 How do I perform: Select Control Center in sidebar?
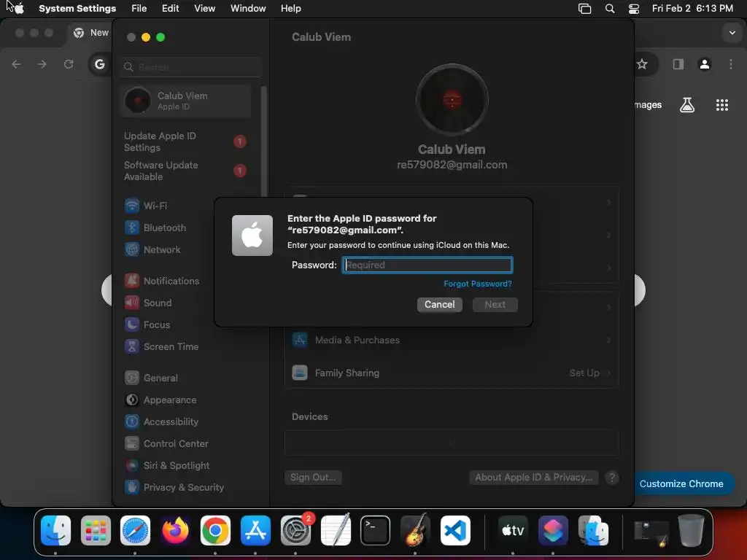tap(166, 444)
